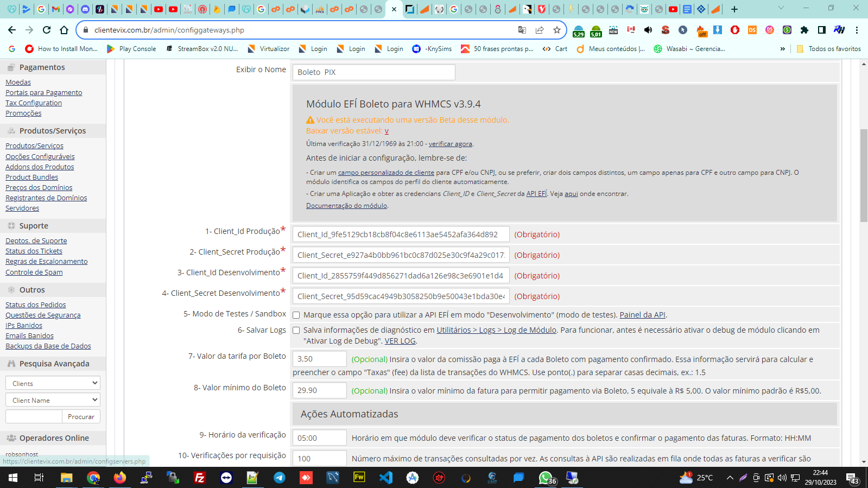Click the Client_Secret Desenvolvimento input field
Image resolution: width=868 pixels, height=488 pixels.
[401, 296]
